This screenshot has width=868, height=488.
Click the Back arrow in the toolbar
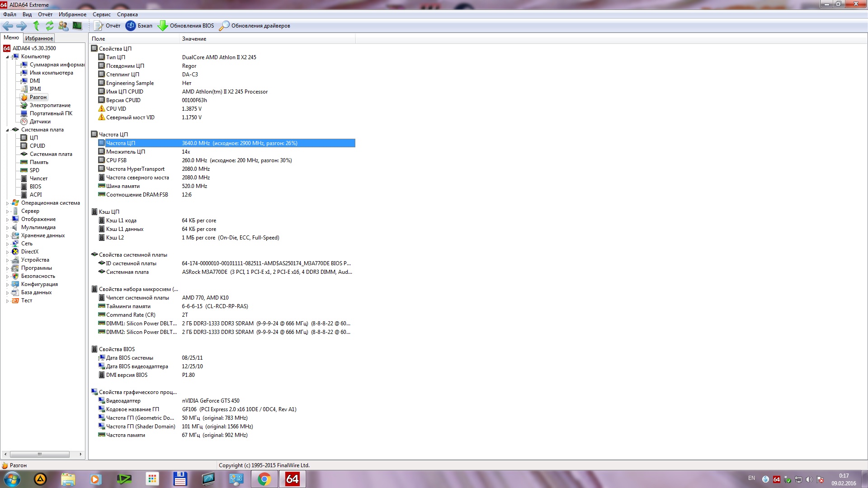[x=8, y=26]
